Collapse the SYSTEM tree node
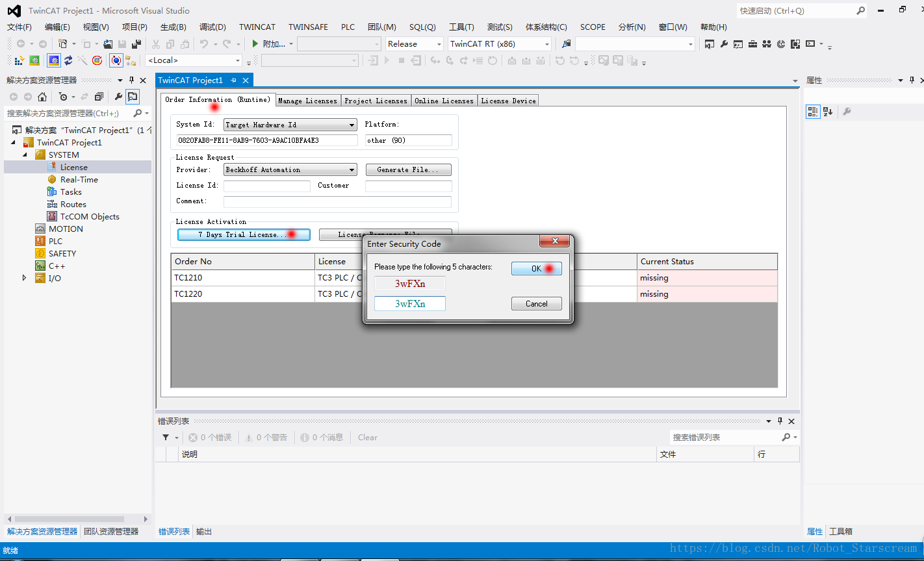The height and width of the screenshot is (561, 924). [x=25, y=155]
